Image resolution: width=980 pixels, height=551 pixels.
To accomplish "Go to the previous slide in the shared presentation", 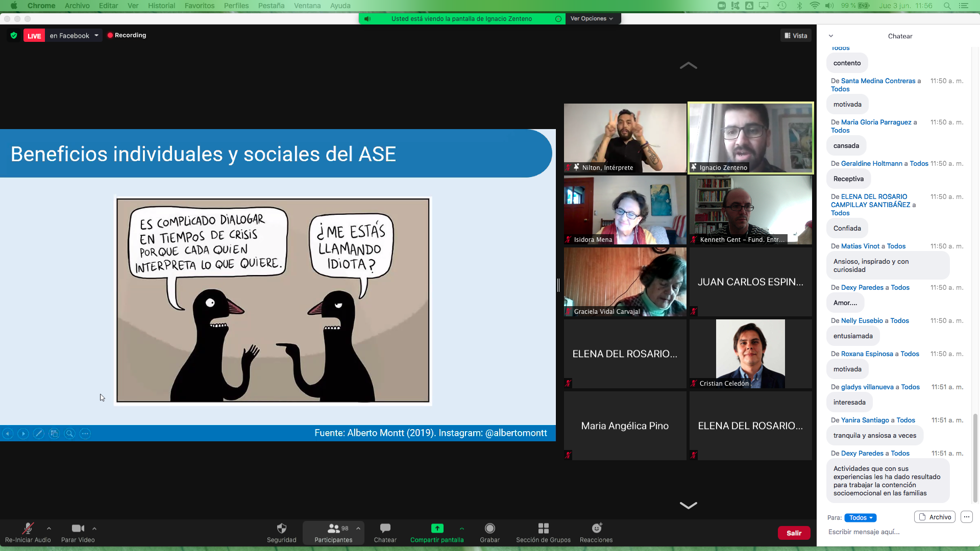I will point(8,434).
